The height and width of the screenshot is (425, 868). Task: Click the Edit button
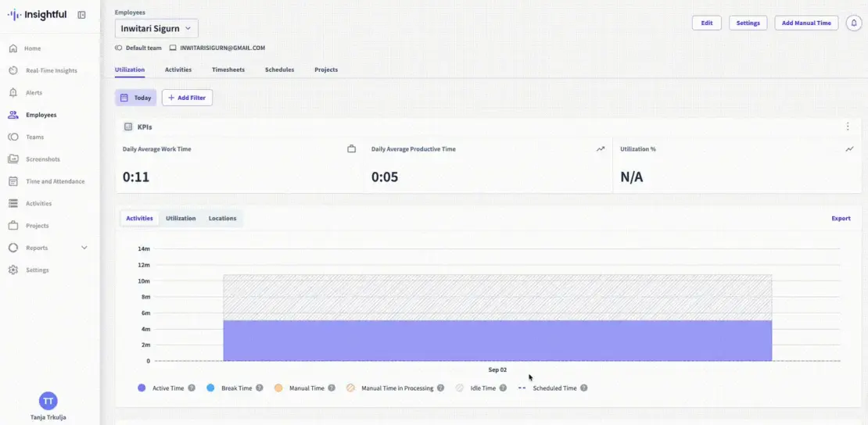point(707,23)
